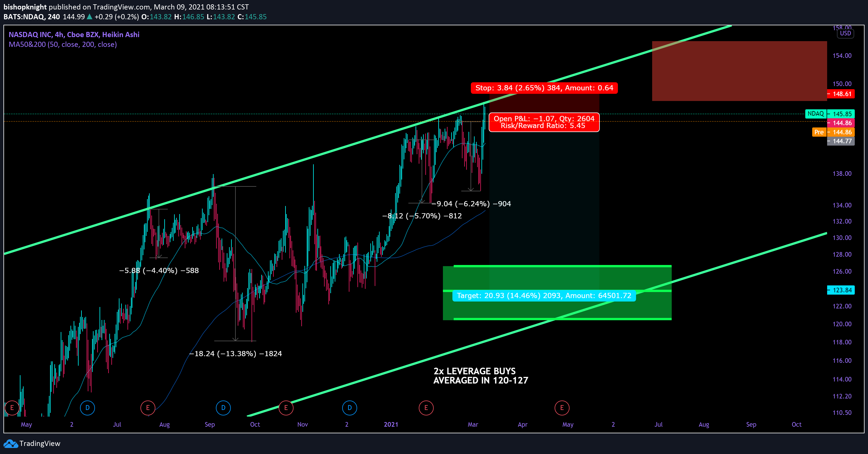Image resolution: width=868 pixels, height=454 pixels.
Task: Click the −18.24 (−13.38%) measurement label
Action: click(235, 354)
